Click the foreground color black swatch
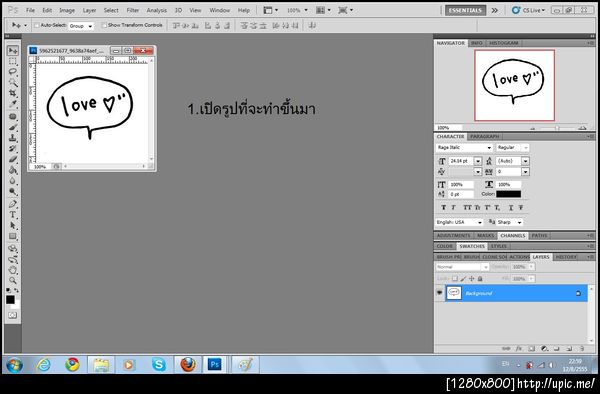Viewport: 600px width, 394px height. 10,300
